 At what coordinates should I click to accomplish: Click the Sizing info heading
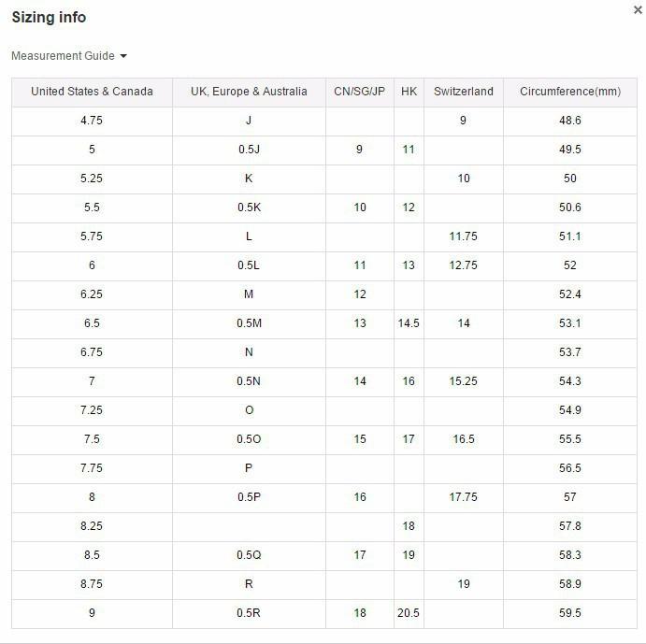(49, 18)
